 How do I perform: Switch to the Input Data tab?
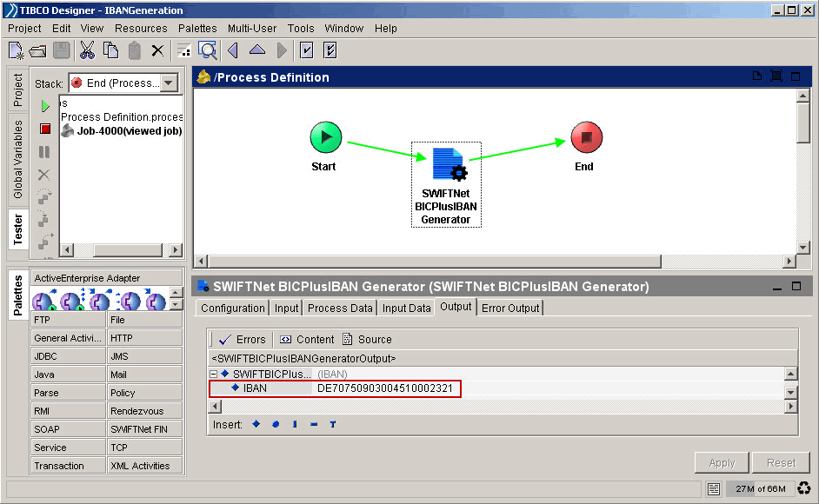click(x=406, y=308)
